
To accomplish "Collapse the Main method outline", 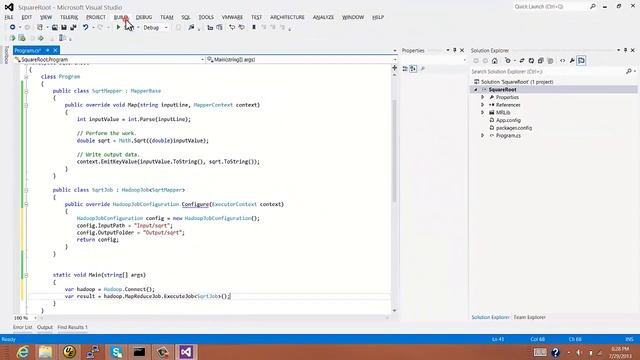I will click(26, 275).
